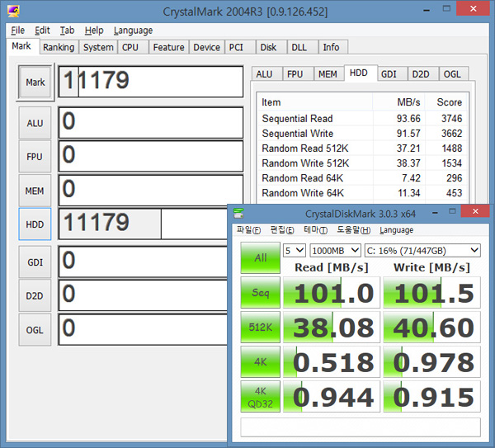Run the OGL benchmark button
Screen dimensions: 495x448
click(x=35, y=330)
